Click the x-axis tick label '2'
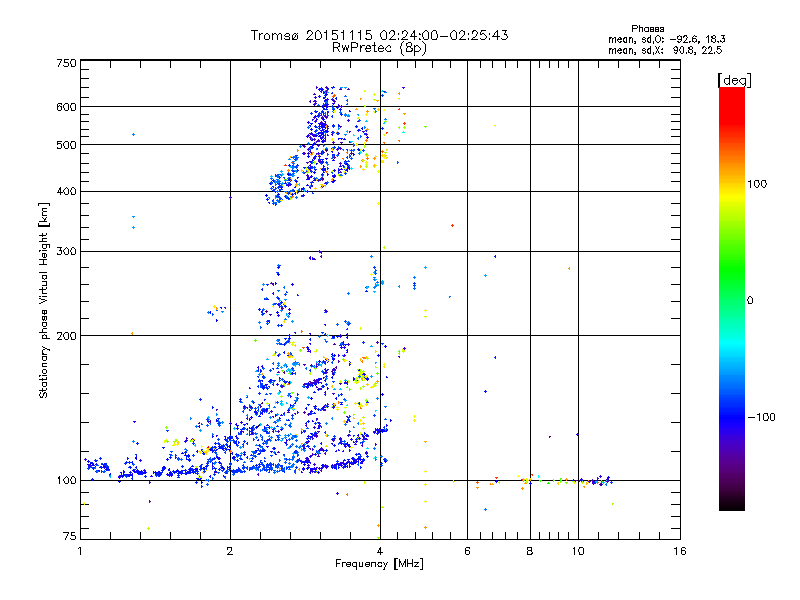Viewport: 800px width, 600px height. click(230, 551)
